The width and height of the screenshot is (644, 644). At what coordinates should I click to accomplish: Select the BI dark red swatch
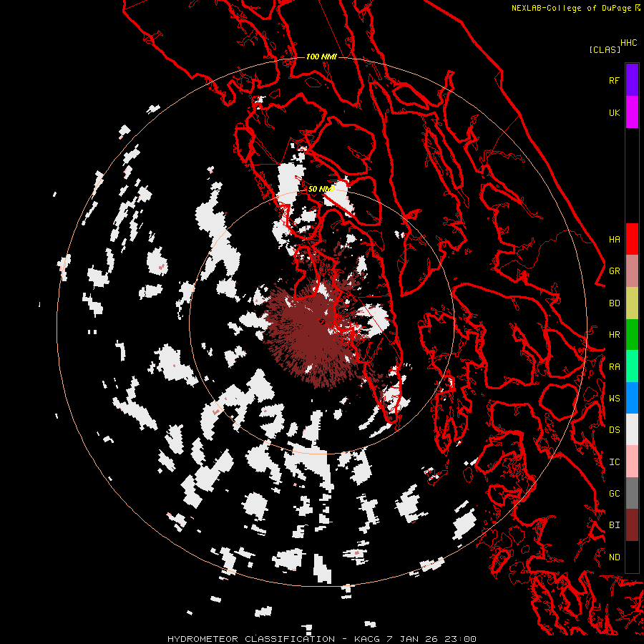[632, 525]
